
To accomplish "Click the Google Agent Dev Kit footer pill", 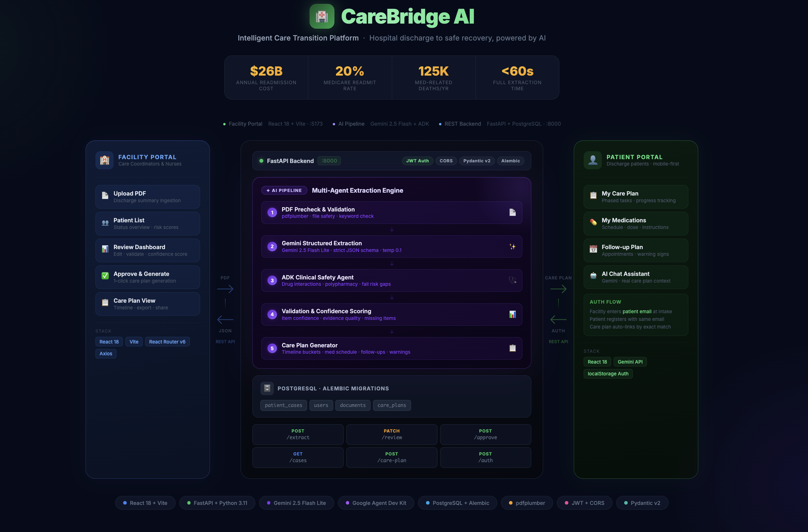I will pyautogui.click(x=376, y=503).
